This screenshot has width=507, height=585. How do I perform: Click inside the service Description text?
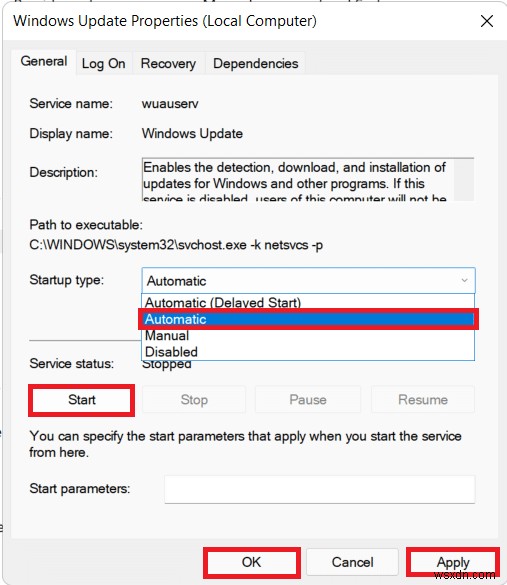(x=298, y=180)
